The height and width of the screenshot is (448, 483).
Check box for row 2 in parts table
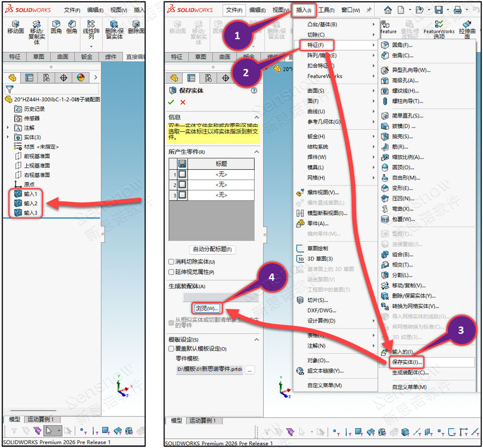pyautogui.click(x=182, y=184)
